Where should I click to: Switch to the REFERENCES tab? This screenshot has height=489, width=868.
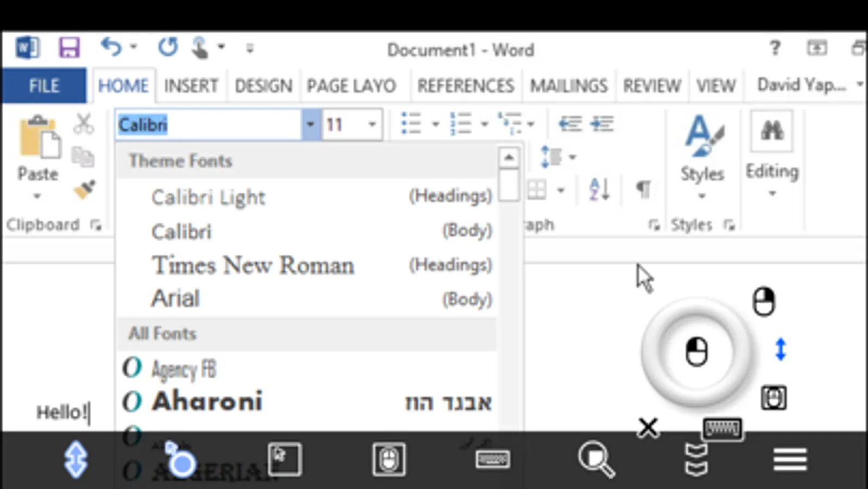pos(465,86)
